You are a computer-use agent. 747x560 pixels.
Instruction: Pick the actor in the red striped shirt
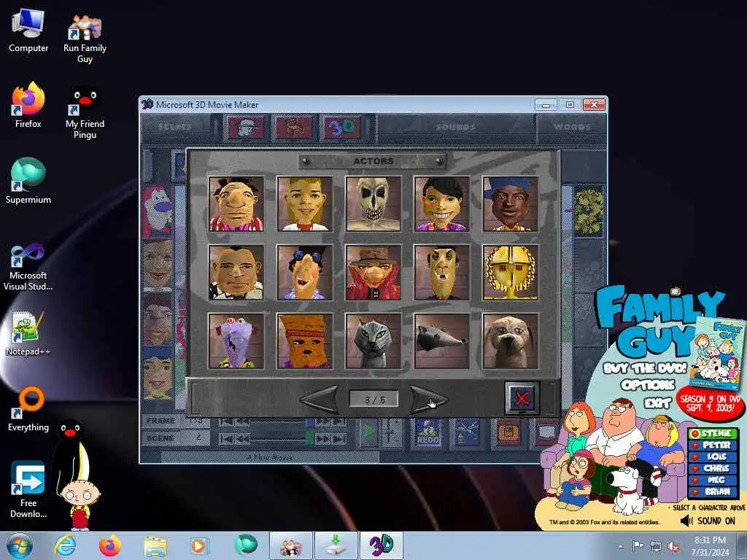pyautogui.click(x=236, y=204)
